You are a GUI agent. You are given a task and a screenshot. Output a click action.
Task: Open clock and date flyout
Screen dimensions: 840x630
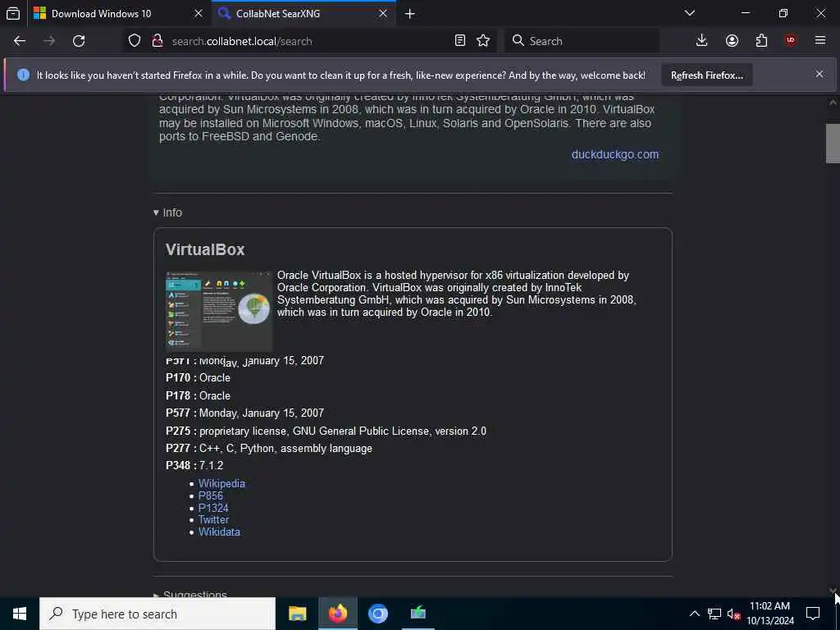tap(769, 614)
